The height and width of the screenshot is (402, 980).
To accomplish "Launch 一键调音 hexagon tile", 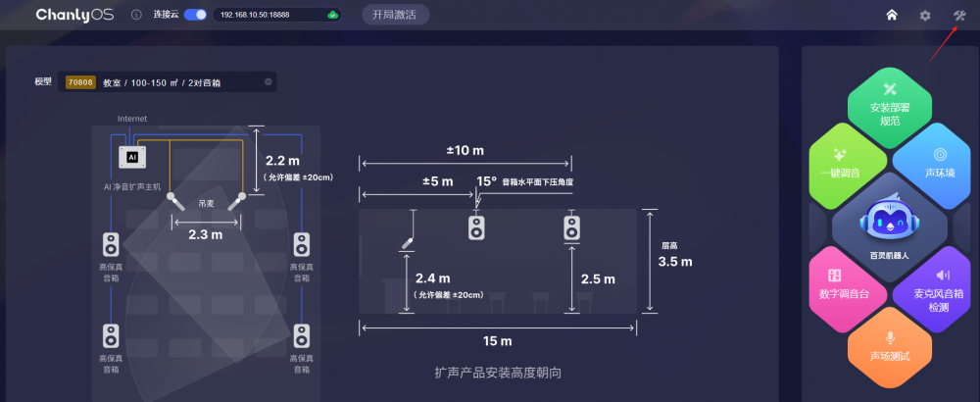I will [840, 163].
